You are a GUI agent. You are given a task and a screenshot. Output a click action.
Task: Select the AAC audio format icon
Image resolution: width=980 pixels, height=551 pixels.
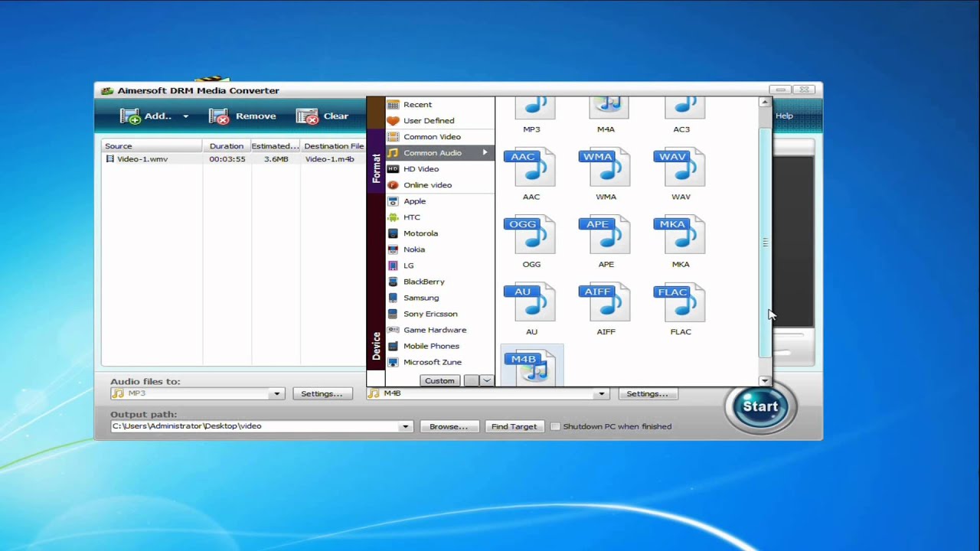click(529, 168)
